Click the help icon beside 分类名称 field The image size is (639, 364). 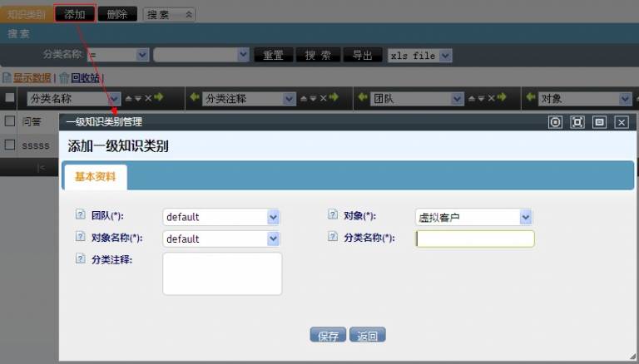click(333, 238)
